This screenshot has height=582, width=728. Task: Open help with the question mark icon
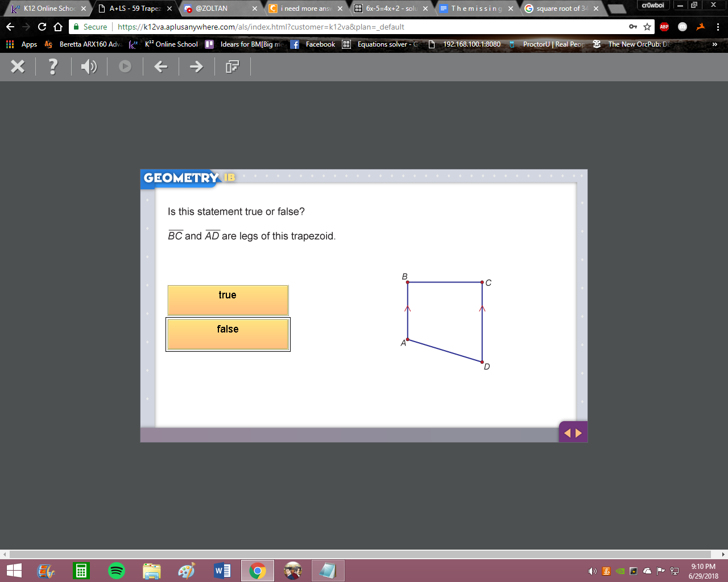pyautogui.click(x=53, y=66)
